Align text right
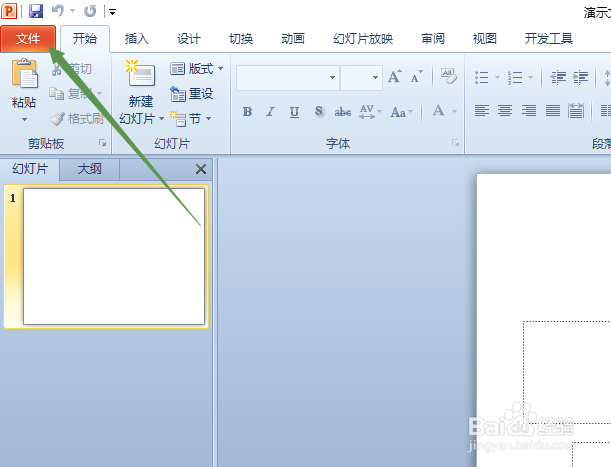611x467 pixels. [529, 111]
